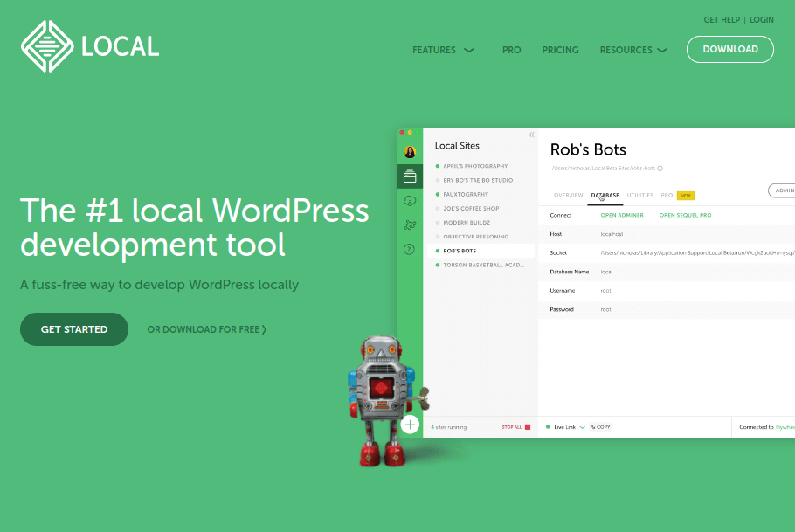Switch to the Pro tab
This screenshot has height=532, width=795.
point(667,196)
